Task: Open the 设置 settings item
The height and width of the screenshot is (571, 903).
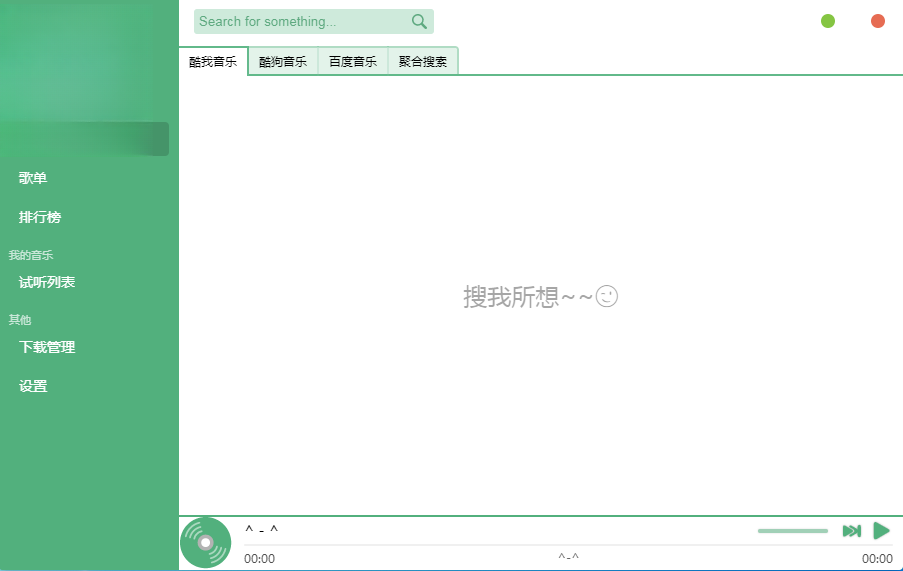Action: point(33,386)
